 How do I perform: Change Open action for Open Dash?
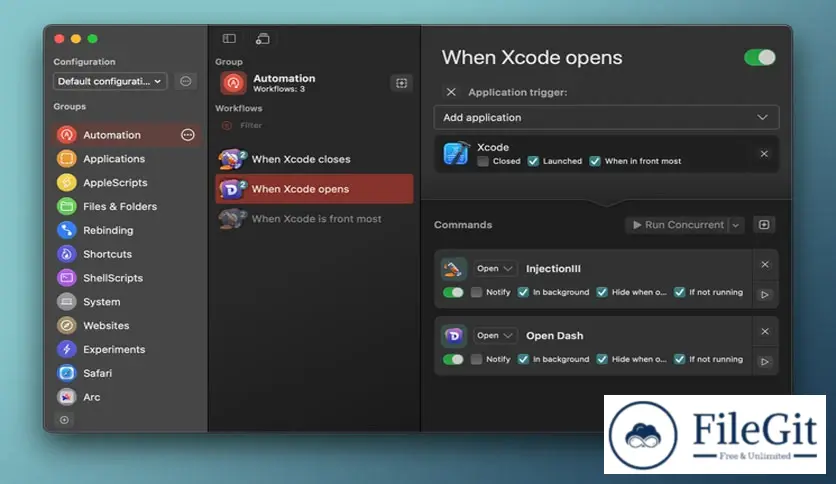(495, 336)
